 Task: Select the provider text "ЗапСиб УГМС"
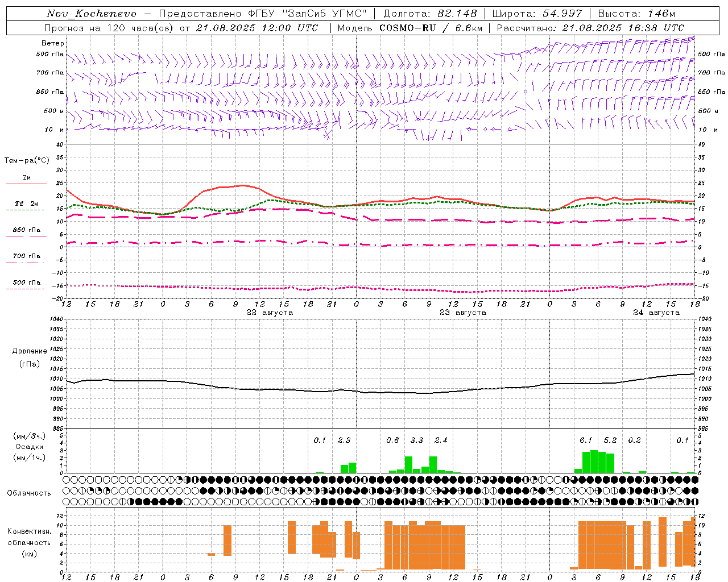click(324, 14)
